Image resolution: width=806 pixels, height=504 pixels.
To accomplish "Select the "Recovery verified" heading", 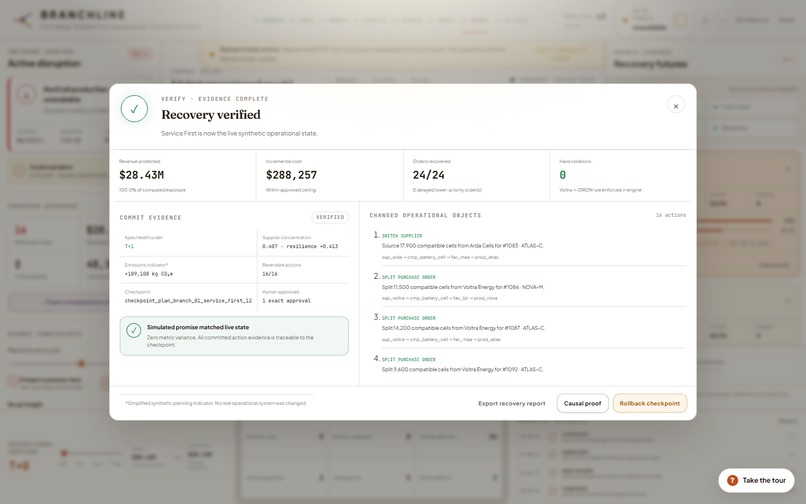I will 211,114.
